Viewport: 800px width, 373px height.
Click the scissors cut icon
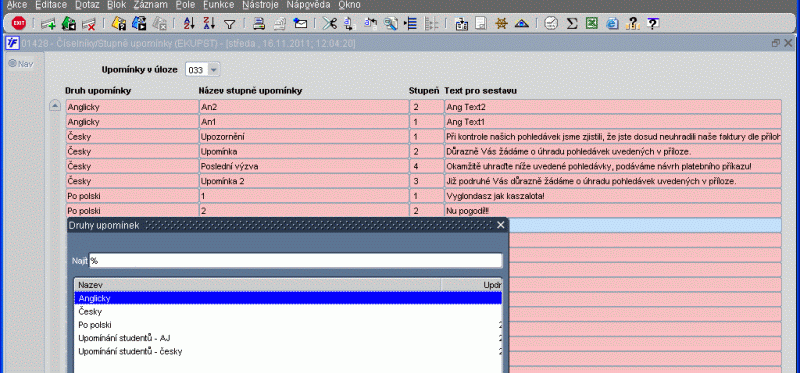330,23
